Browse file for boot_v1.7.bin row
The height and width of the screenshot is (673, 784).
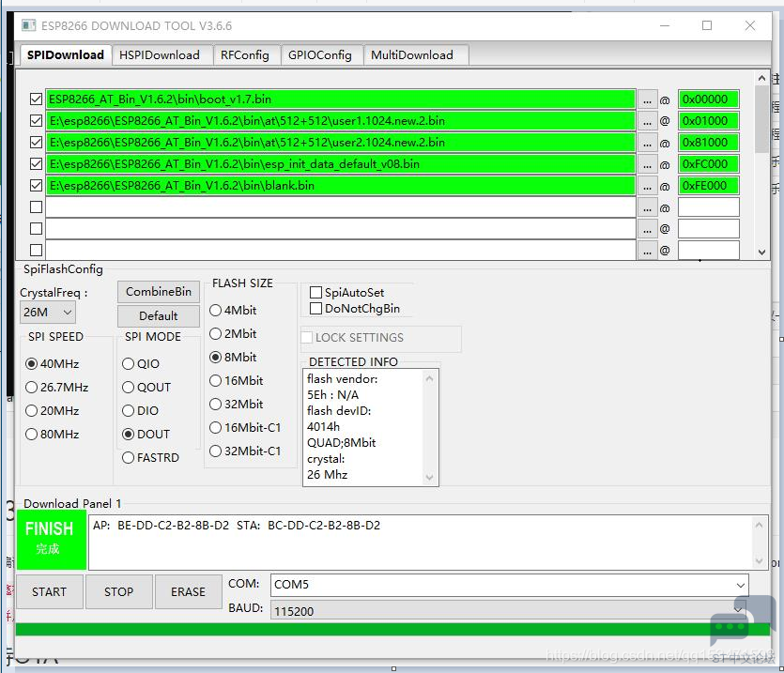647,99
